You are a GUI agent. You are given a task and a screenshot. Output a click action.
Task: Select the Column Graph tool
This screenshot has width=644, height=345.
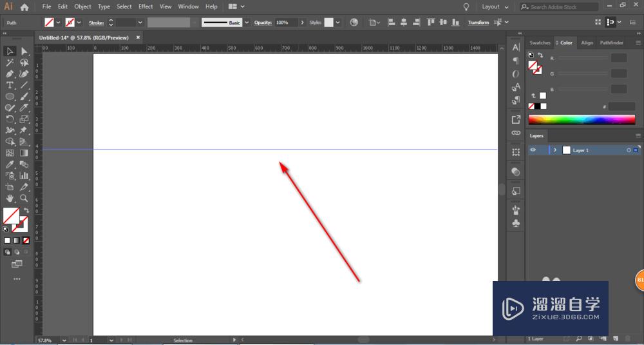24,175
